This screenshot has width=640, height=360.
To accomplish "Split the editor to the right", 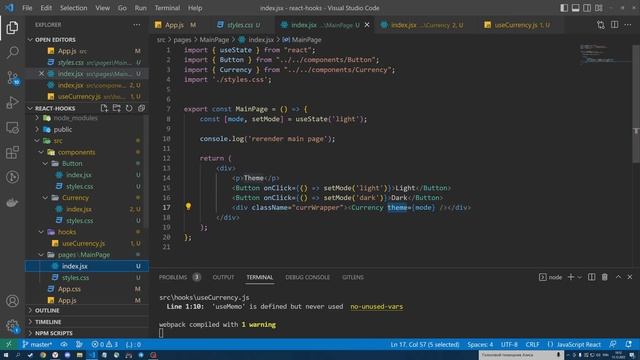I will tap(614, 25).
